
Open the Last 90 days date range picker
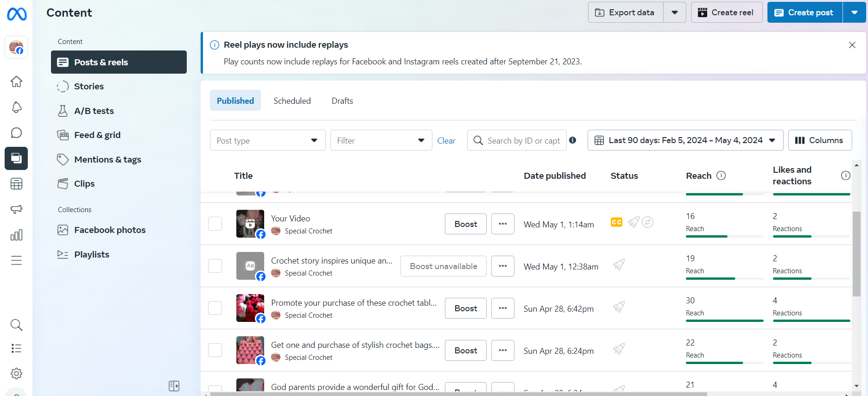(x=685, y=140)
